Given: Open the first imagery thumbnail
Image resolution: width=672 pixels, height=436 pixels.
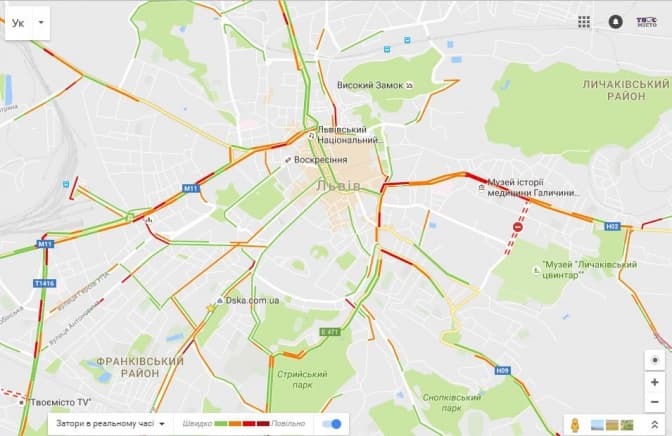Looking at the screenshot, I should (597, 425).
